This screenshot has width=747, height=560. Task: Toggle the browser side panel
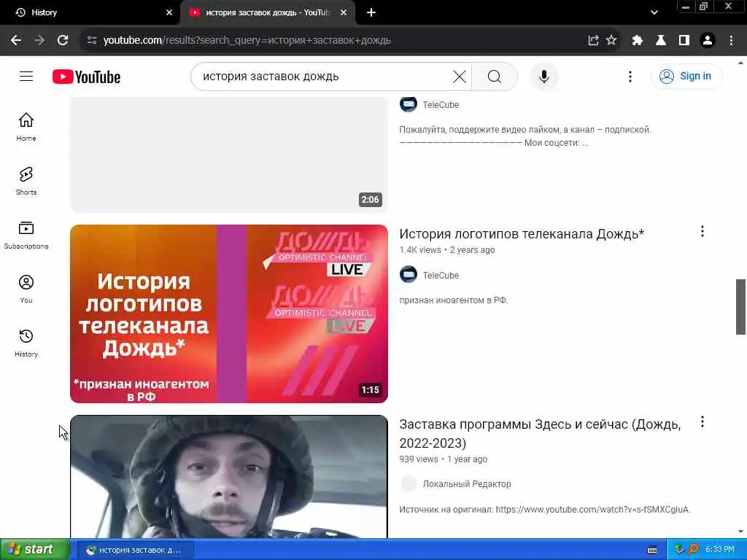coord(684,41)
